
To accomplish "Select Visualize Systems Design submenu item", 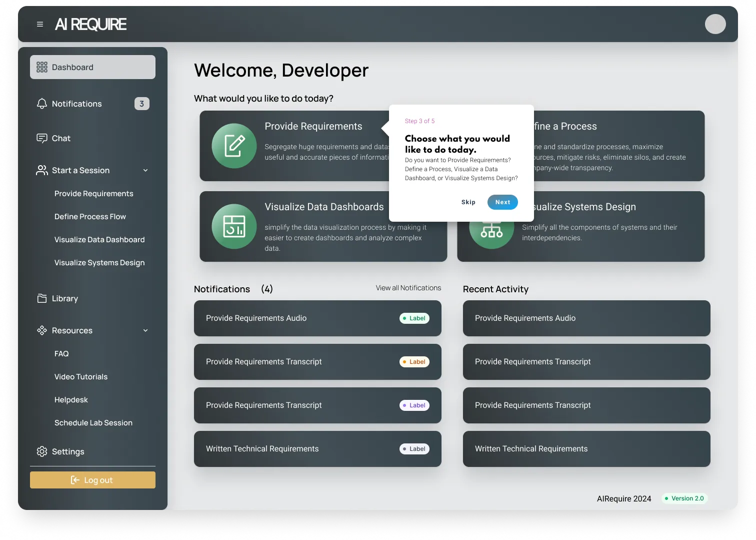I will click(99, 263).
